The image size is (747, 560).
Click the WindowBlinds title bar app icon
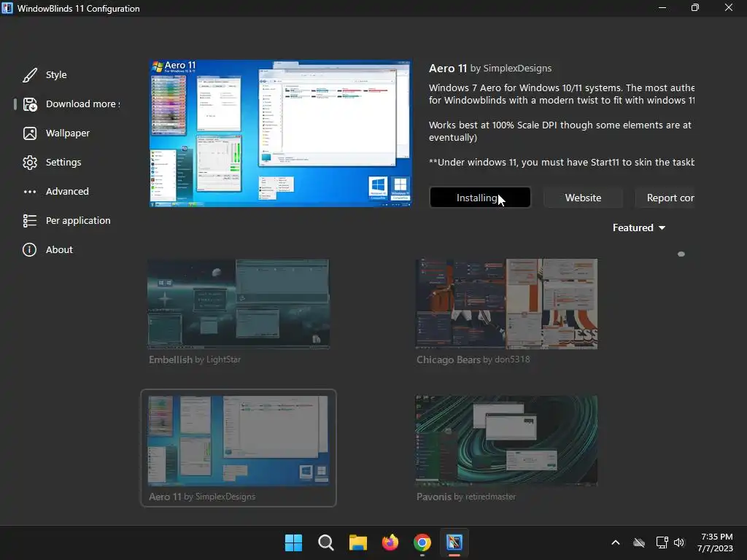(x=7, y=8)
